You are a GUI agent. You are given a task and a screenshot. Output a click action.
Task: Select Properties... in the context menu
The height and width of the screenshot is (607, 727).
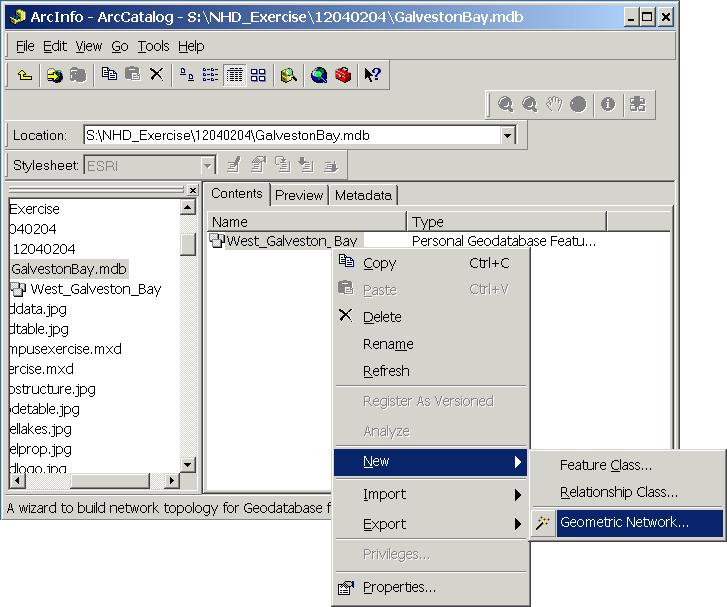click(x=399, y=587)
